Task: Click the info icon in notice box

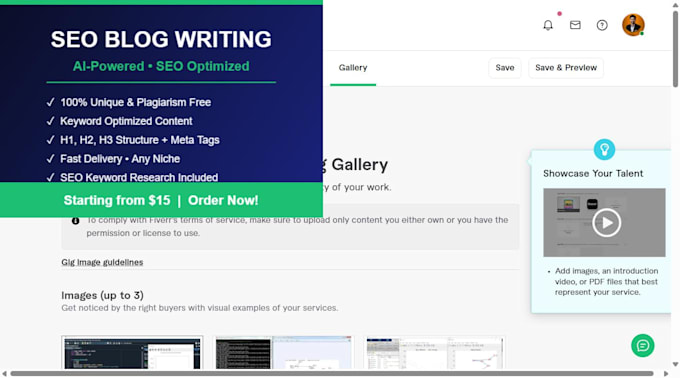Action: [x=75, y=221]
